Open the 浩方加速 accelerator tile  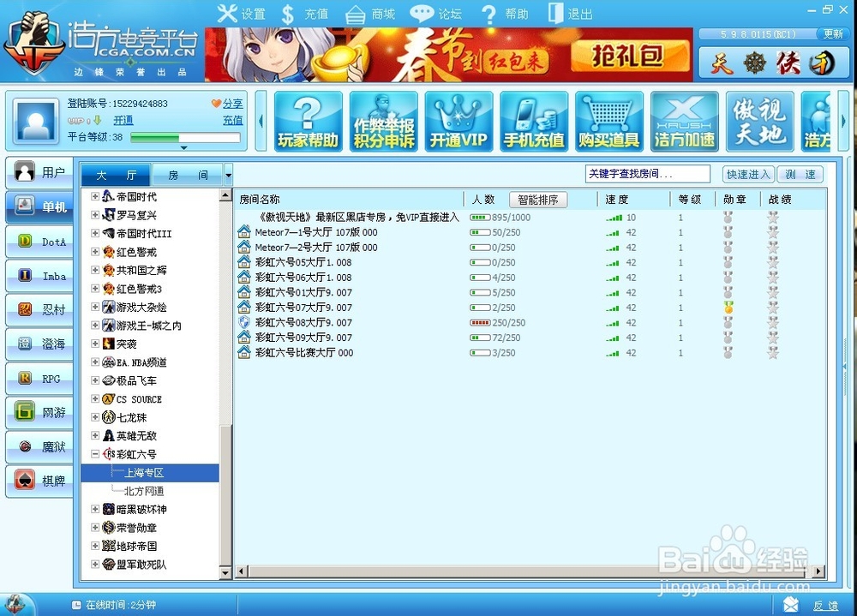pyautogui.click(x=684, y=122)
